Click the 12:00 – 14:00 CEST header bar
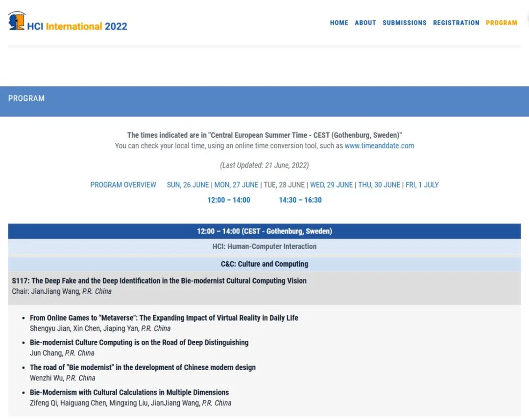This screenshot has width=529, height=420. coord(264,232)
